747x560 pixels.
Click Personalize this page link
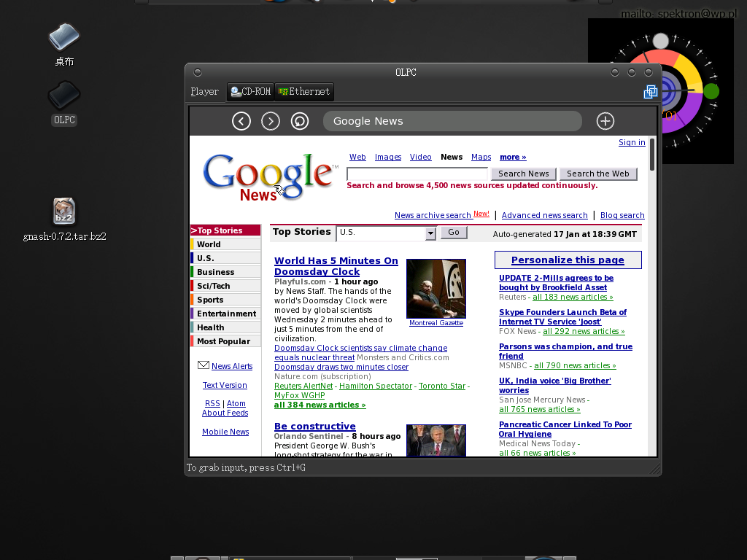point(568,260)
